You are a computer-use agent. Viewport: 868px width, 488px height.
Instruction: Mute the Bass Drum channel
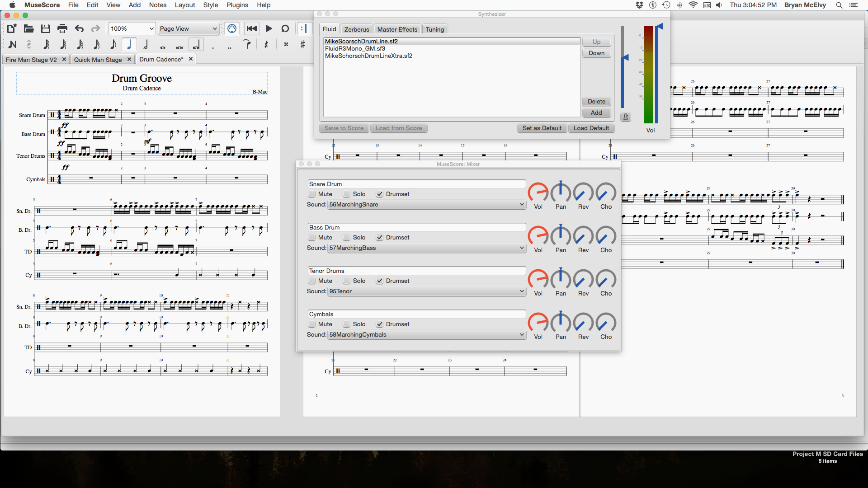(312, 238)
